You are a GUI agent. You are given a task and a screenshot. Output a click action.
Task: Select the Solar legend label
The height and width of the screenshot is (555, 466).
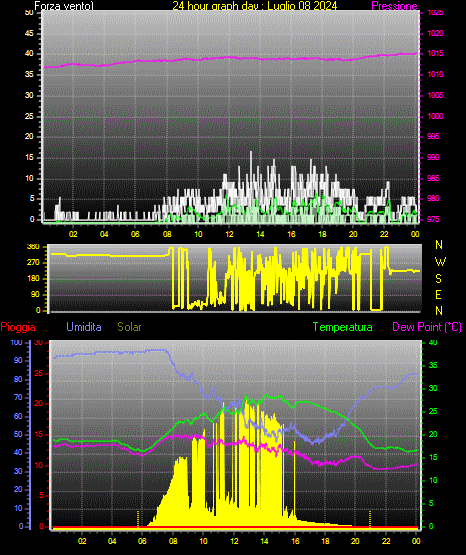pos(130,327)
